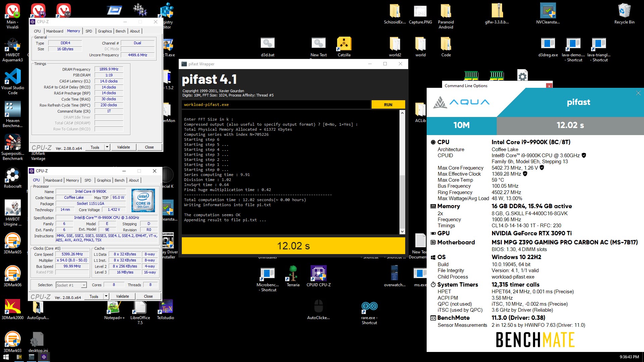
Task: Open Notepad++ desktop icon
Action: [x=114, y=309]
